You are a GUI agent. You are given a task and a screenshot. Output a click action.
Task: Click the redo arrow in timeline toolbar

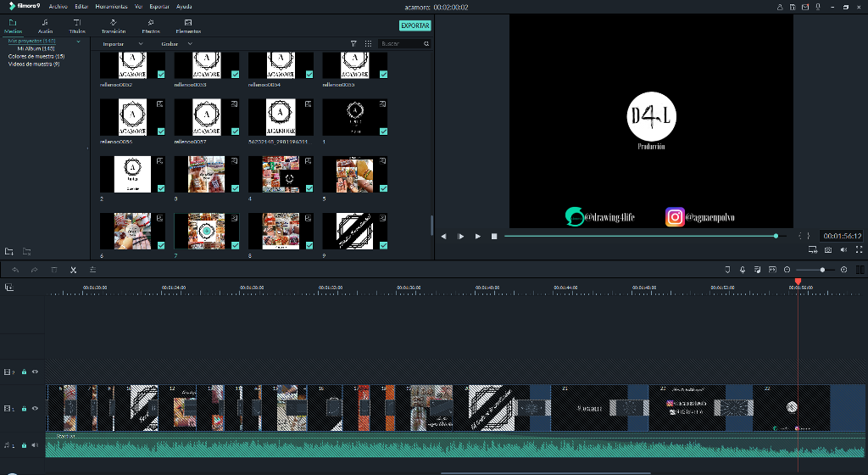point(34,270)
